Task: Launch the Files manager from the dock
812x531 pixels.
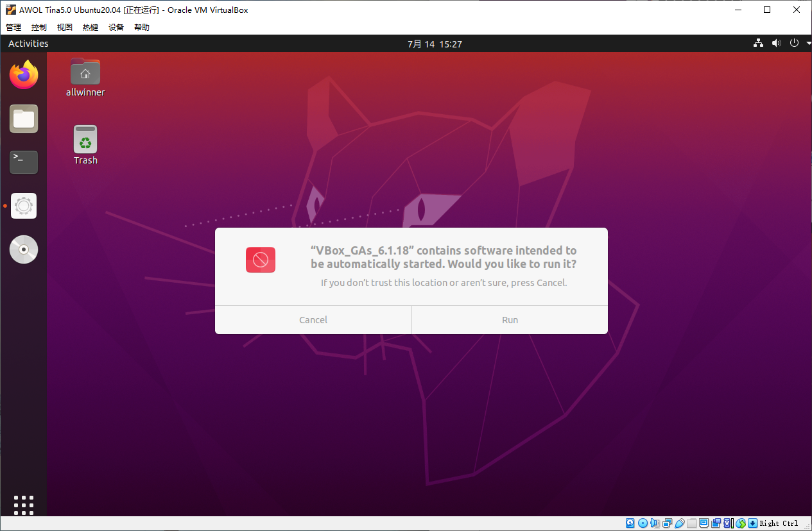Action: click(x=24, y=119)
